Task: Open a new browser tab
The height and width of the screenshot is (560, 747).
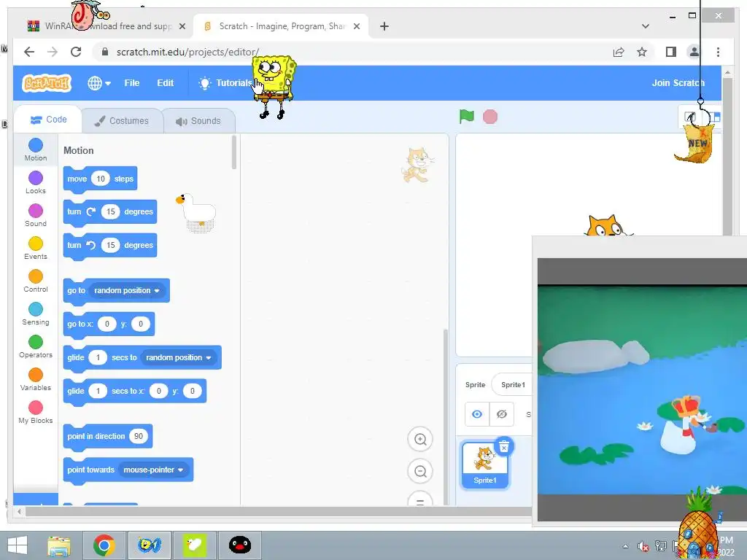Action: [x=384, y=26]
